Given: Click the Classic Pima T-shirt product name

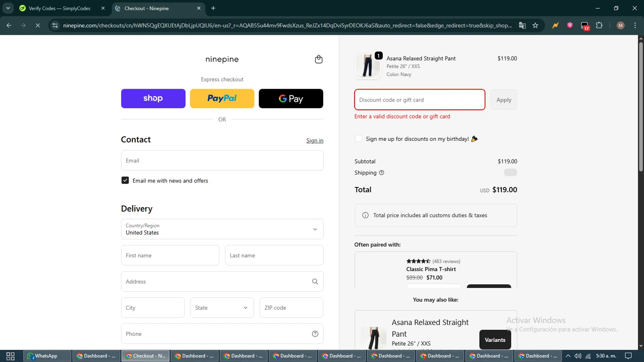Looking at the screenshot, I should [431, 269].
